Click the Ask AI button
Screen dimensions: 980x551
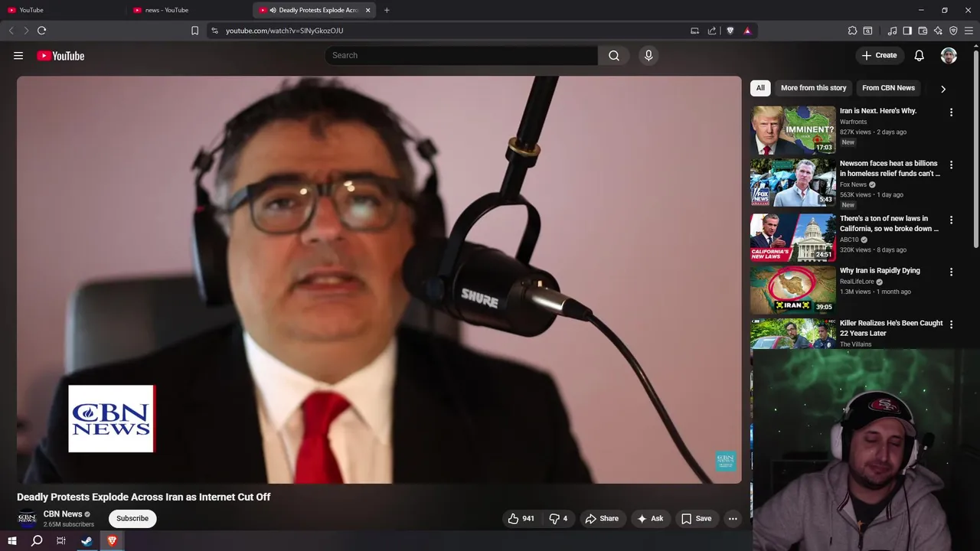point(650,518)
